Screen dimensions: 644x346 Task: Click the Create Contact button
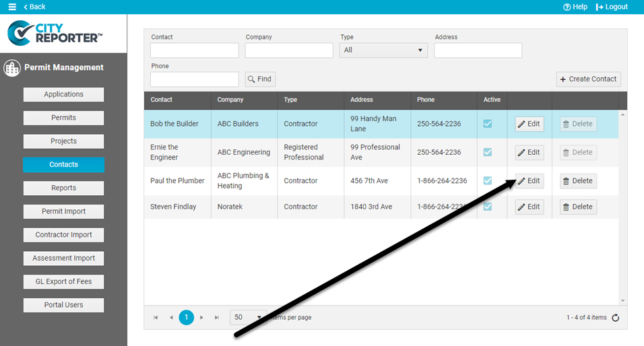[x=588, y=79]
